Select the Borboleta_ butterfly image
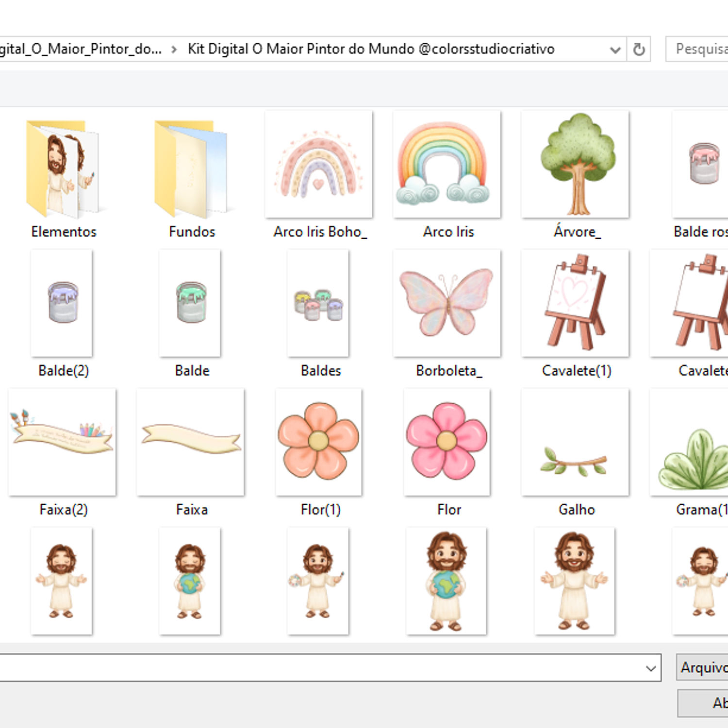 447,303
